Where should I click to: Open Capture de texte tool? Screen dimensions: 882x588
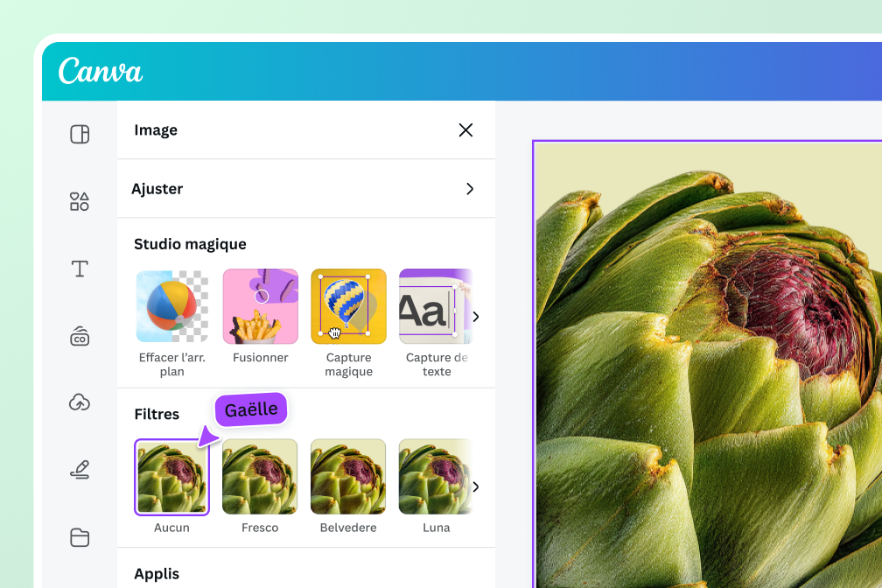click(436, 306)
